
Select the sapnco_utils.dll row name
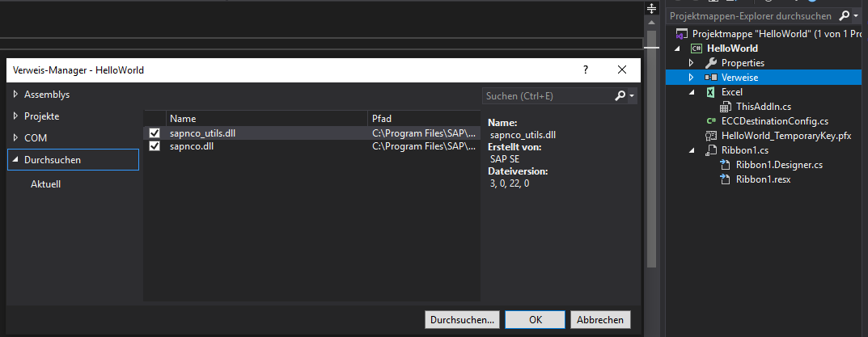tap(203, 133)
